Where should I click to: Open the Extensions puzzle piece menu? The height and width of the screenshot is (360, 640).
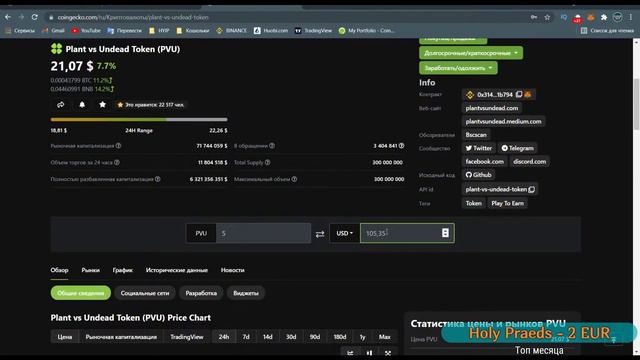(604, 17)
